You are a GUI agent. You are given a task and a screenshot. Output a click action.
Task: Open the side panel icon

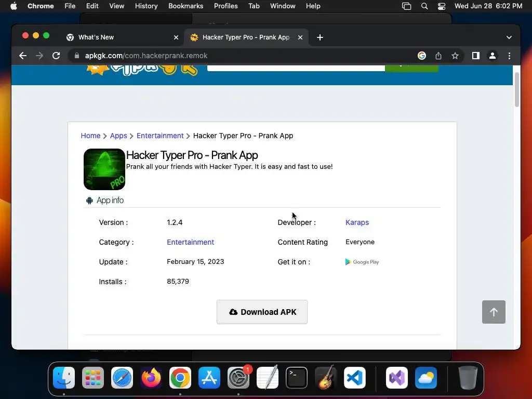(476, 56)
